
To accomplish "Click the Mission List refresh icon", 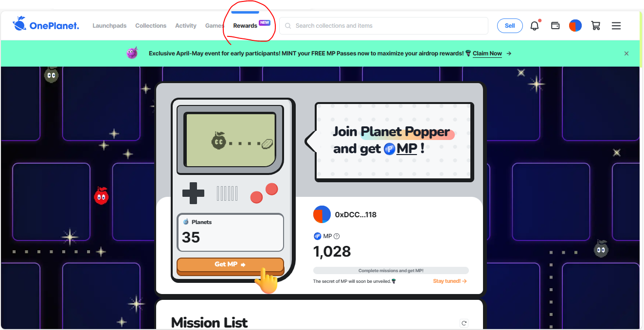I will tap(464, 323).
